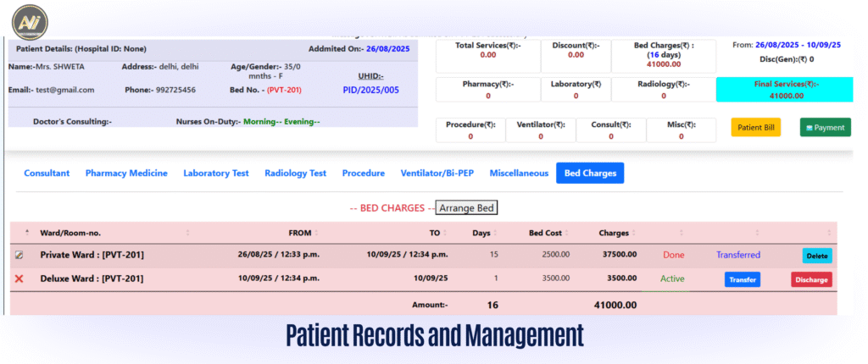Switch to Pharmacy Medicine tab
The width and height of the screenshot is (868, 364).
[x=126, y=174]
